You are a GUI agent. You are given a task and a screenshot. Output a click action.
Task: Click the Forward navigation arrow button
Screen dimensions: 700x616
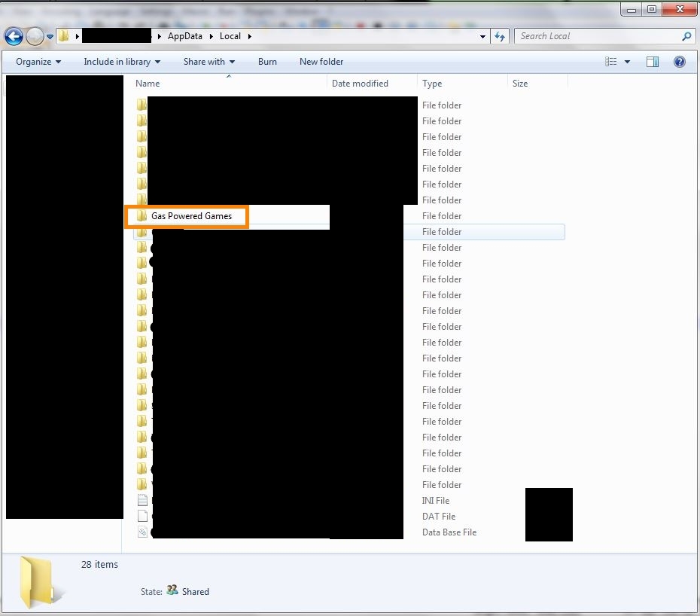pyautogui.click(x=35, y=36)
